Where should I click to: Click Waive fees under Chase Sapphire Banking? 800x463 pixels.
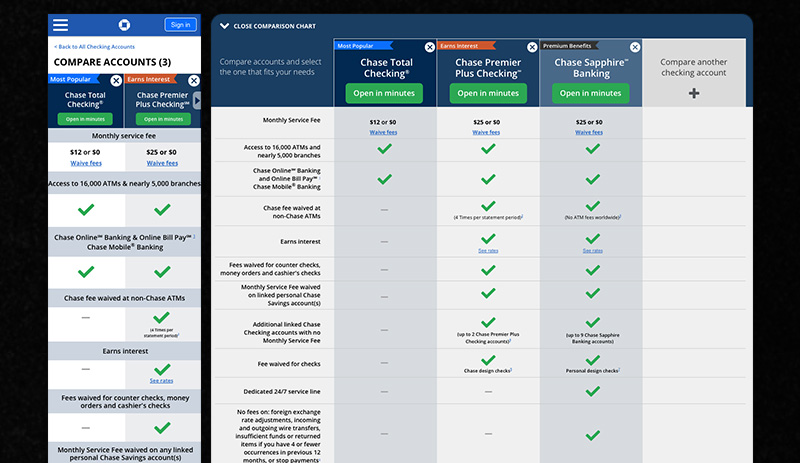click(x=591, y=132)
